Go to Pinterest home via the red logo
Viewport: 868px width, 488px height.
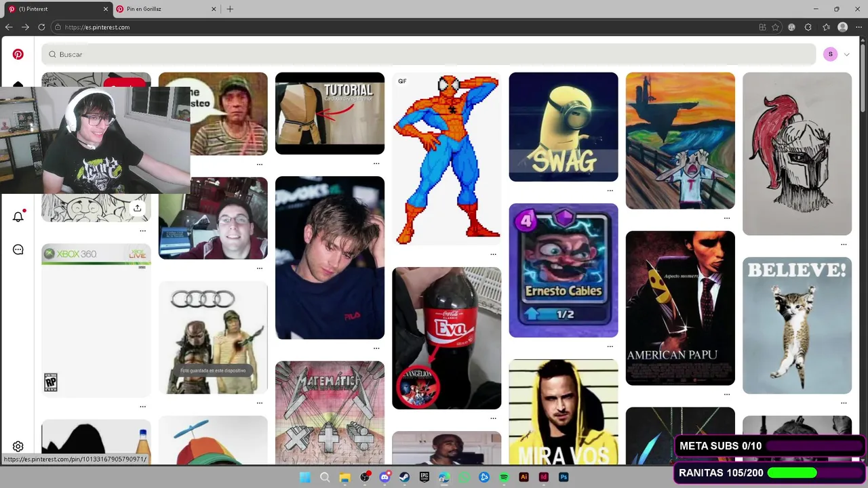coord(18,54)
